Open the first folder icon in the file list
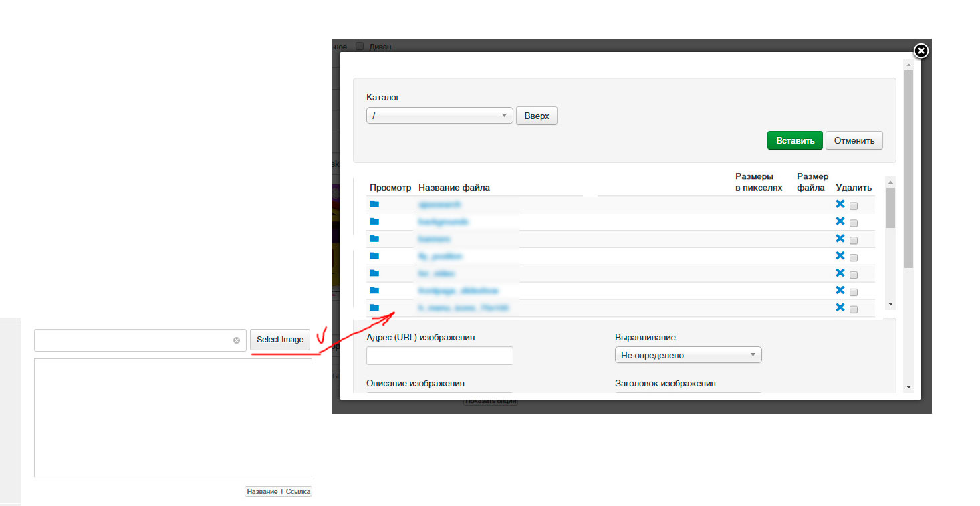 pos(374,204)
